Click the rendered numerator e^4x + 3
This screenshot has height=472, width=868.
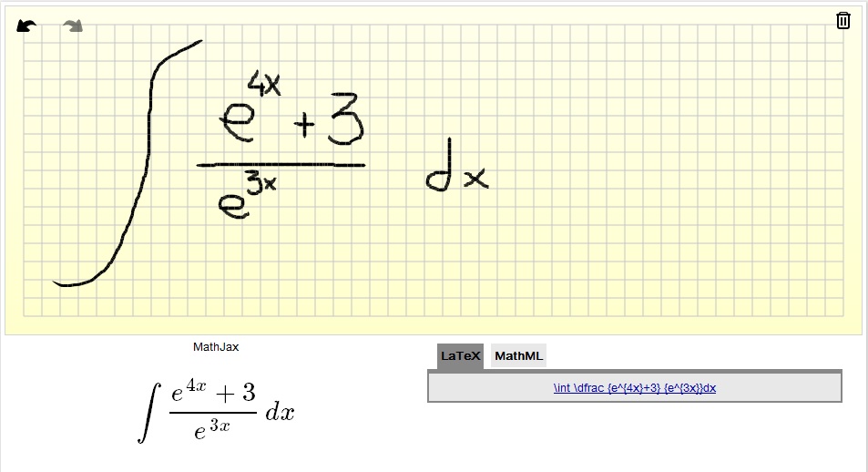pyautogui.click(x=213, y=392)
